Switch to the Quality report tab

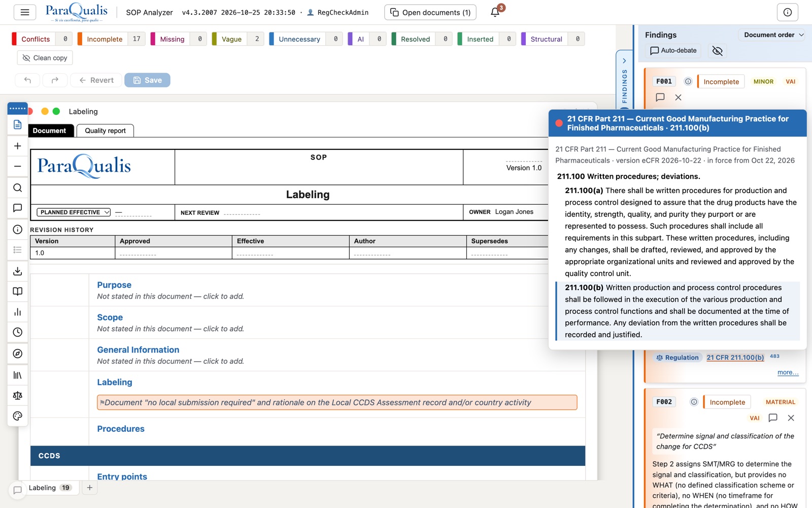coord(106,131)
